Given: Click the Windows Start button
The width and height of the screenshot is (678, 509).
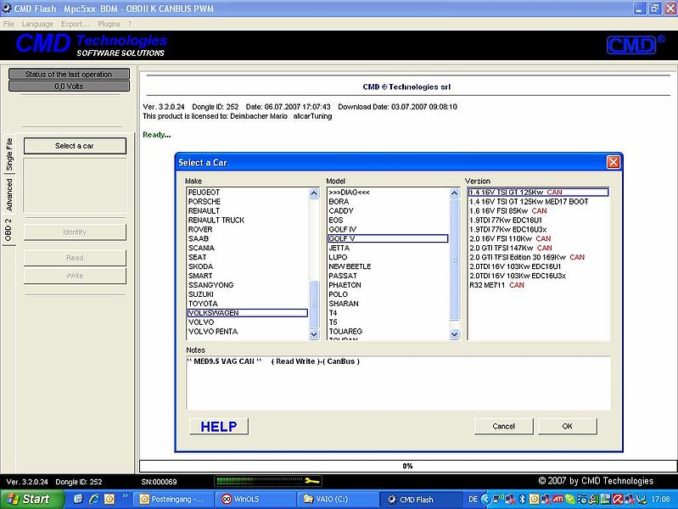Looking at the screenshot, I should click(x=28, y=499).
